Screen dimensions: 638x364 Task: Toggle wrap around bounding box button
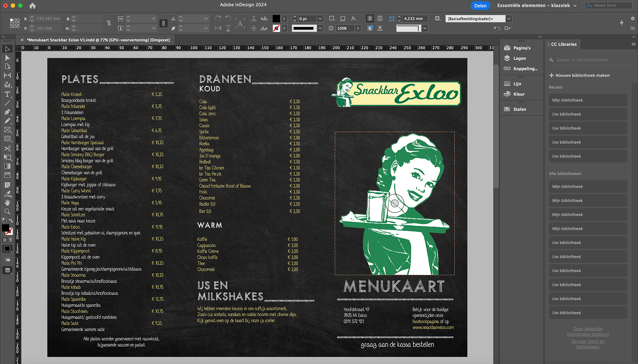tap(380, 19)
